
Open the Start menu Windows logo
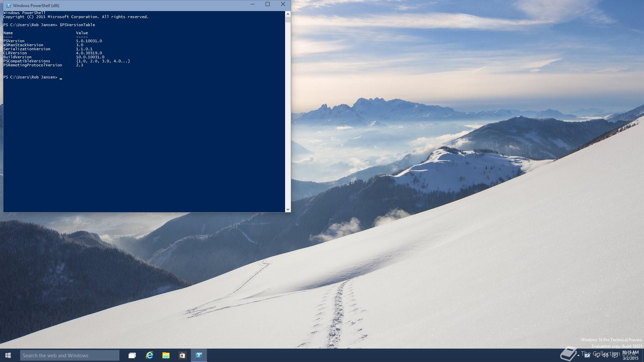(x=8, y=355)
